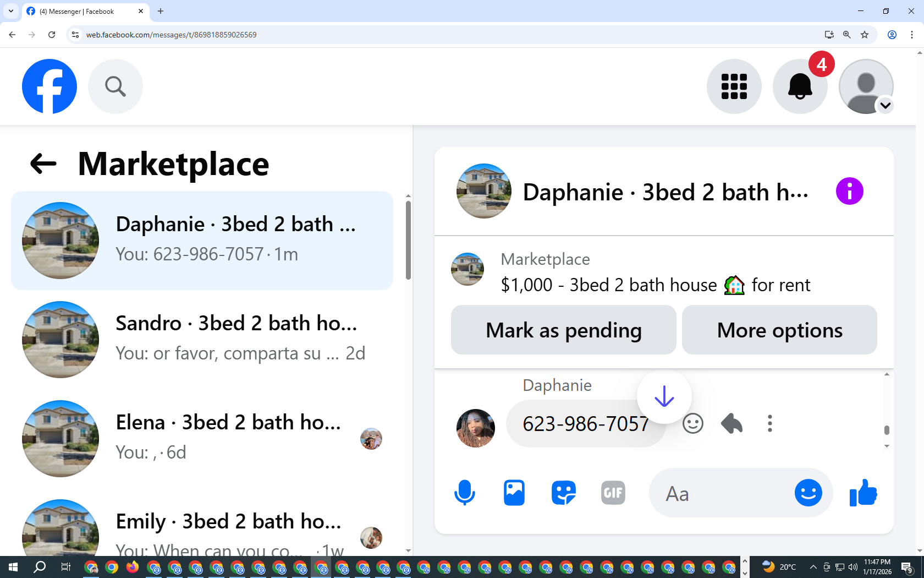Close the Messenger | Facebook tab
The image size is (924, 578).
[141, 11]
